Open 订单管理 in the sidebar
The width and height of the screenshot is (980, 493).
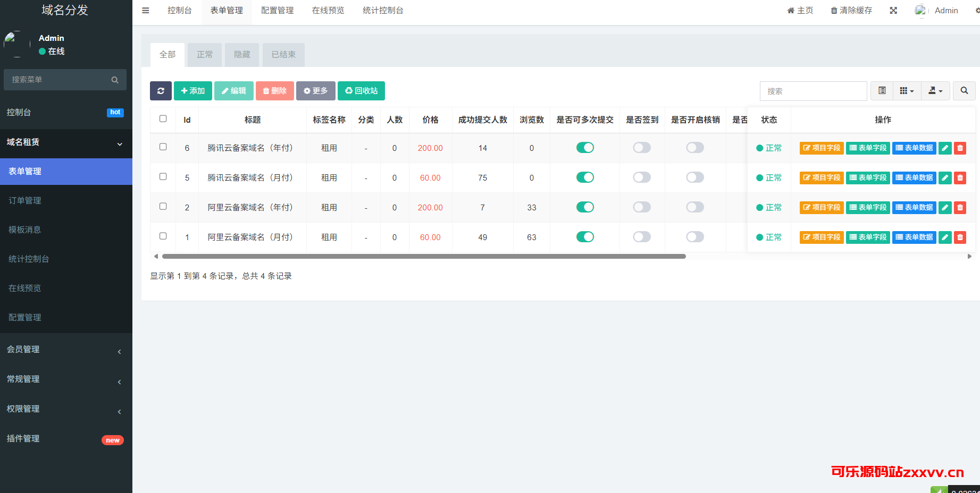[x=66, y=201]
